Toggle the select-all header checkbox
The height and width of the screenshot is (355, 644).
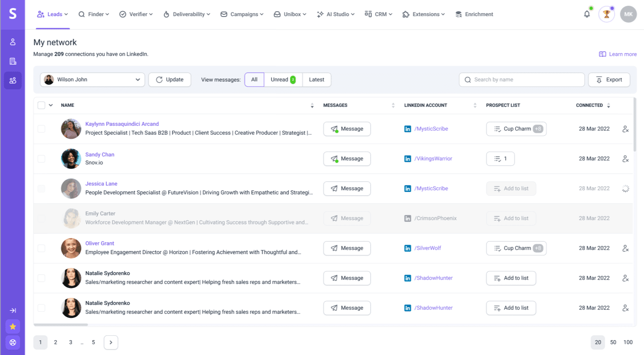coord(41,105)
